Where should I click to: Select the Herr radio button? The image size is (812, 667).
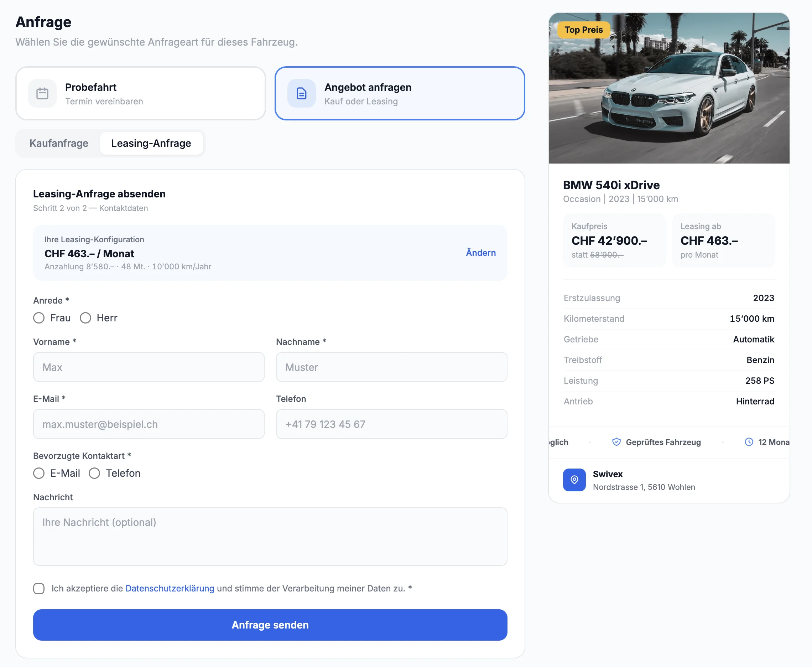pyautogui.click(x=85, y=318)
